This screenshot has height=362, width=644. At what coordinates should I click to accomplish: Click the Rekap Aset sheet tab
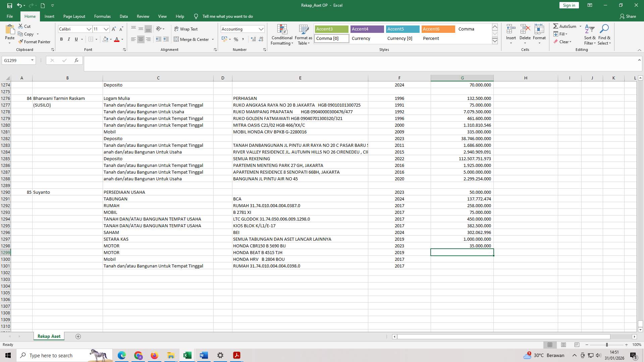point(49,336)
